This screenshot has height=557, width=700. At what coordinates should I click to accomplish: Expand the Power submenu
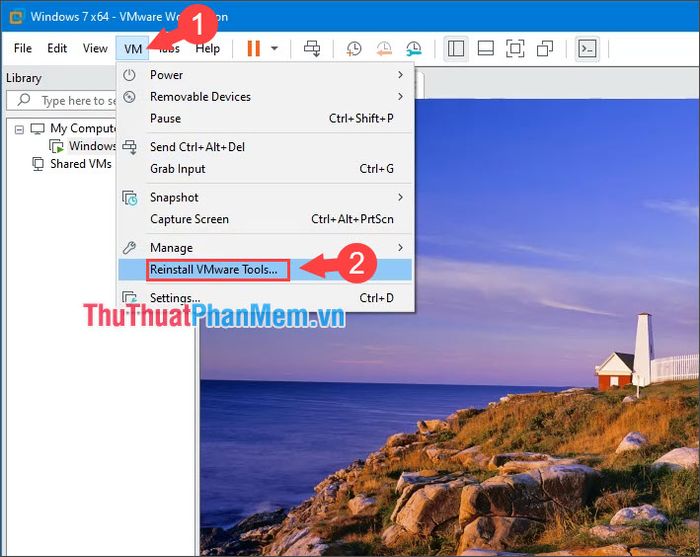(265, 75)
